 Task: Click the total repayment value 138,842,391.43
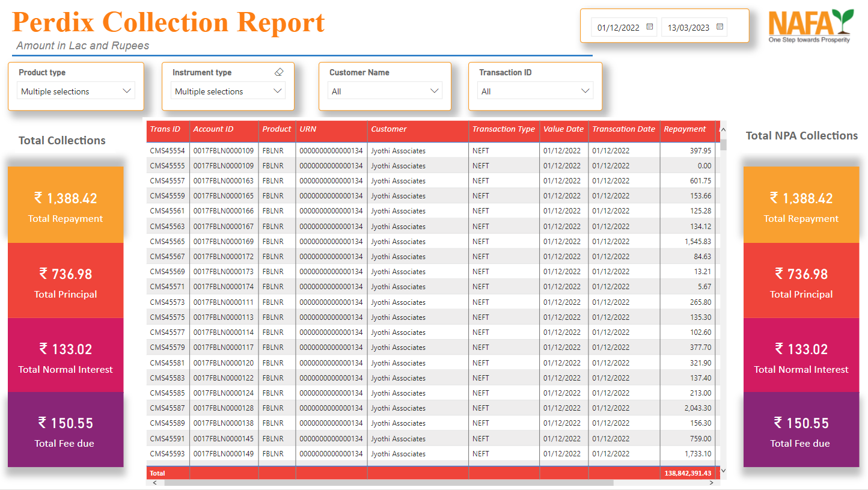click(688, 474)
